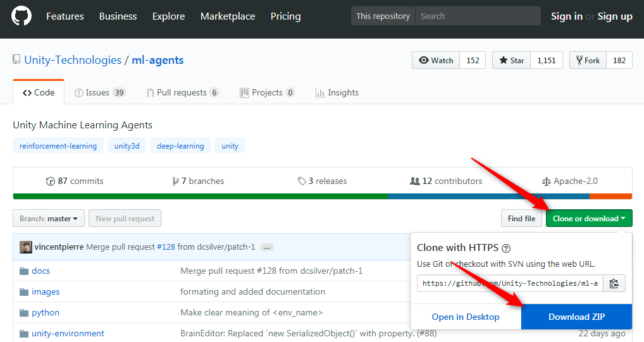
Task: Click vincentpierre avatar thumbnail
Action: (25, 247)
